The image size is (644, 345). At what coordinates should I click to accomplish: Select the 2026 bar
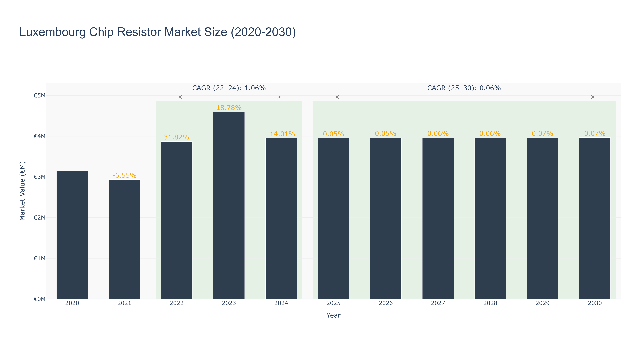pos(385,218)
